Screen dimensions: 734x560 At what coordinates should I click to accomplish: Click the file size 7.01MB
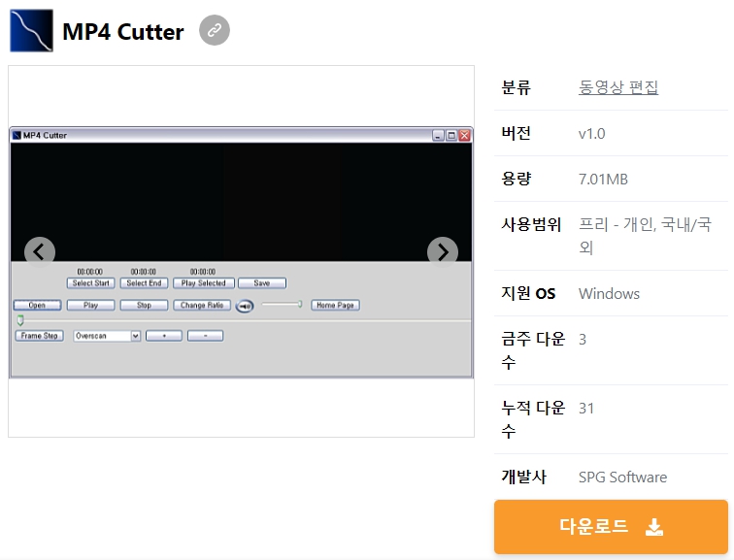tap(603, 180)
